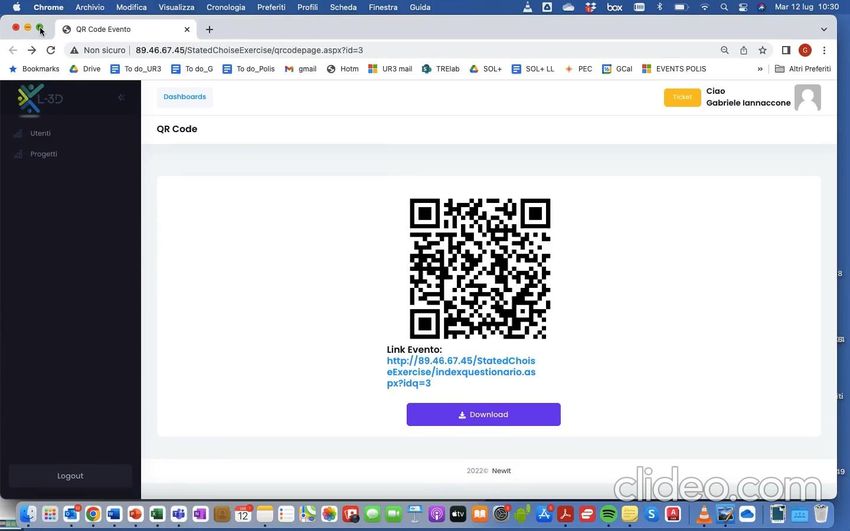Image resolution: width=850 pixels, height=531 pixels.
Task: Open VLC from the Dock
Action: [x=704, y=513]
